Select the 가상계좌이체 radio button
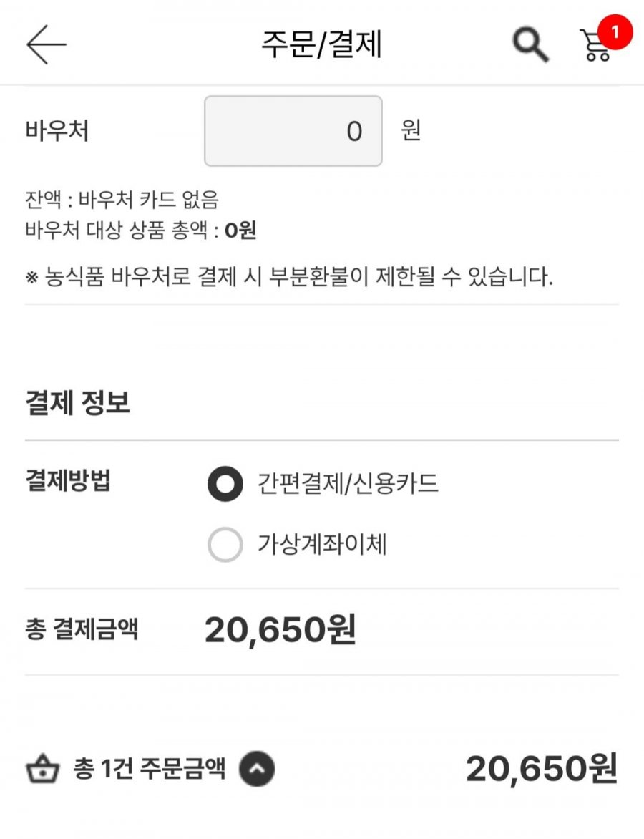This screenshot has width=644, height=839. [225, 545]
